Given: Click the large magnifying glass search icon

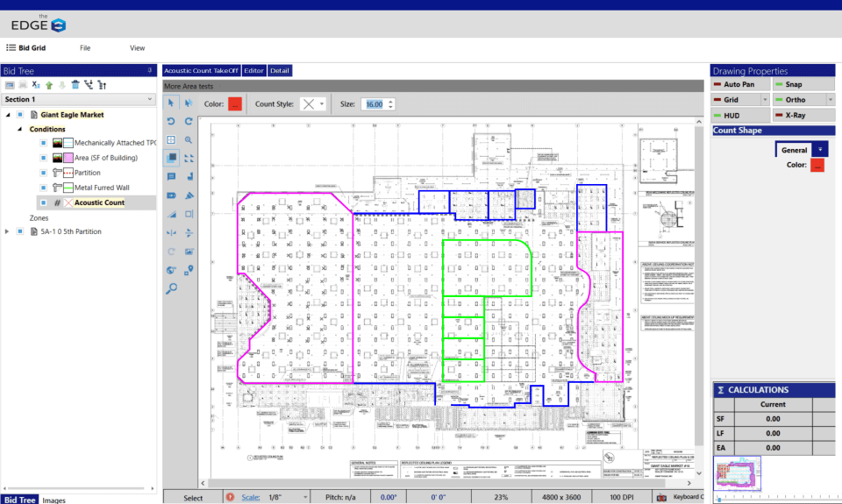Looking at the screenshot, I should click(172, 287).
